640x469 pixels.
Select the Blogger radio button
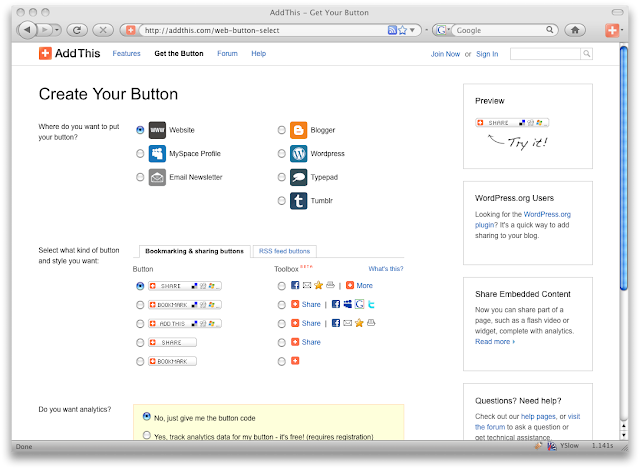click(x=281, y=130)
